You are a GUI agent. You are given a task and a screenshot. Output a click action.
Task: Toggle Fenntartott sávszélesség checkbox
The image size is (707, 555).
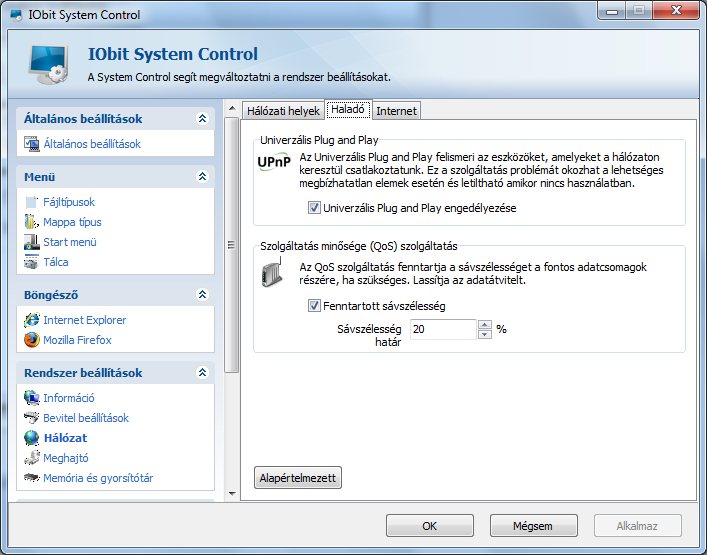coord(314,306)
